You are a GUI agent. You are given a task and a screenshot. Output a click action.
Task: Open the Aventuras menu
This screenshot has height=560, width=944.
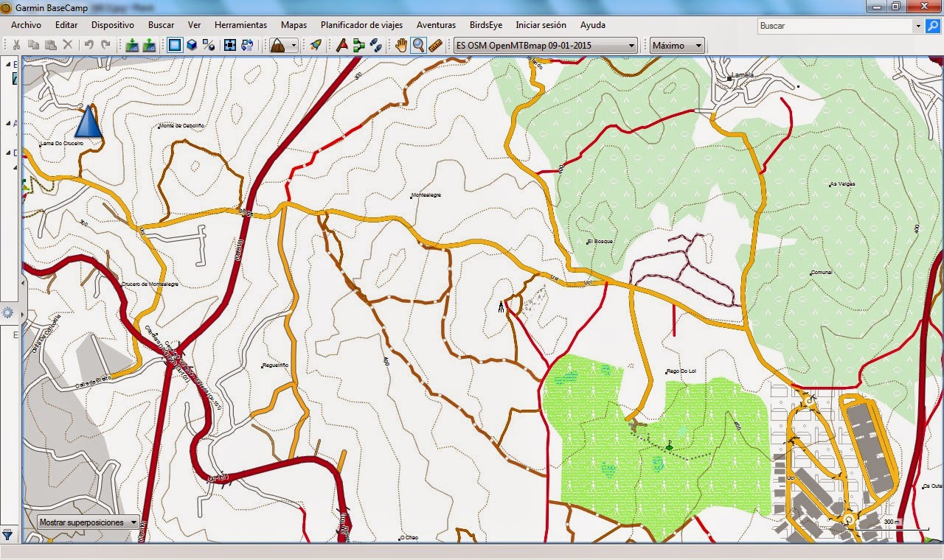coord(436,25)
